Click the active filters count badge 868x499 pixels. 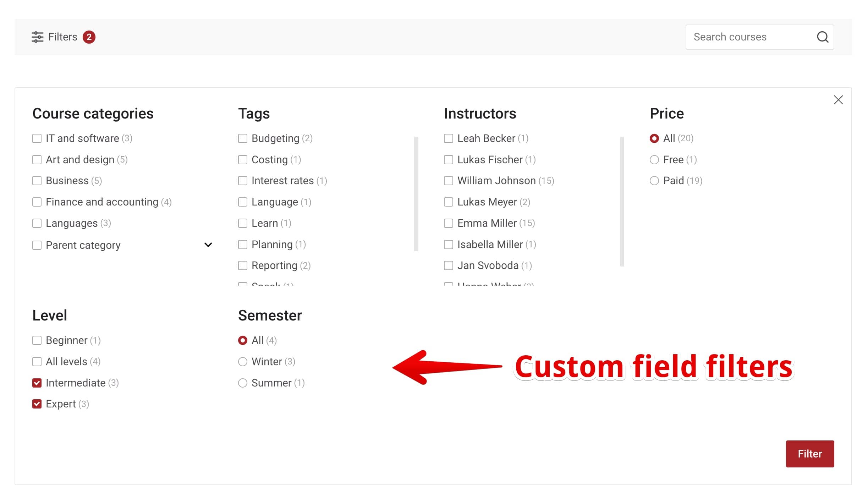[89, 37]
